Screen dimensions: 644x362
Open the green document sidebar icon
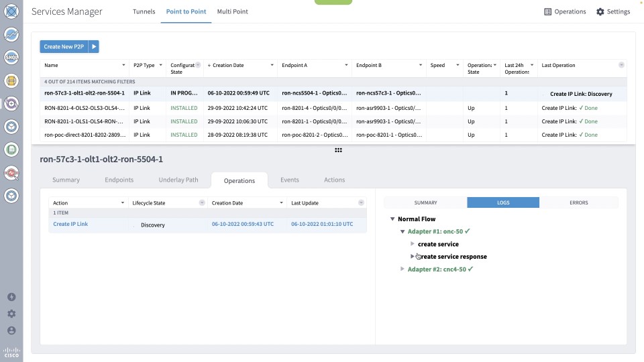tap(11, 149)
